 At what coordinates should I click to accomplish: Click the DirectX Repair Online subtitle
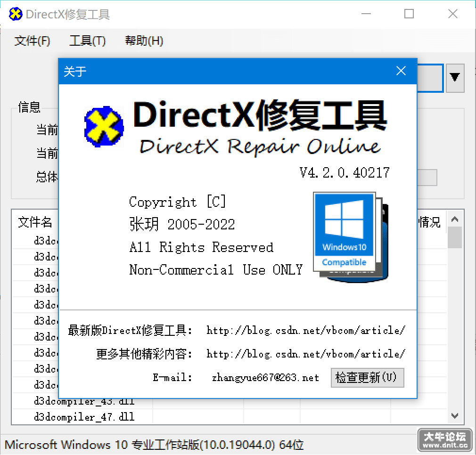point(260,146)
